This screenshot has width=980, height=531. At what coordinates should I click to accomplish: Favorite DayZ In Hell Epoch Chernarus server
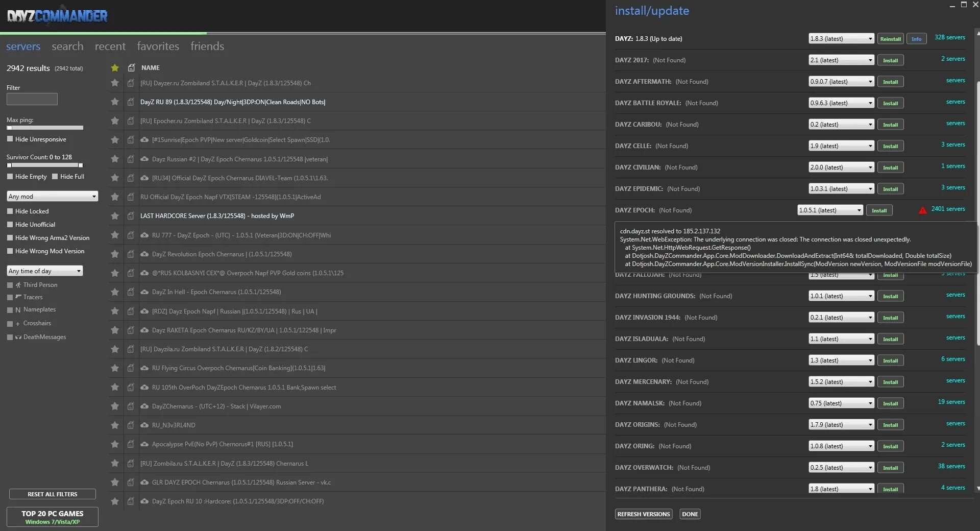[x=115, y=292]
